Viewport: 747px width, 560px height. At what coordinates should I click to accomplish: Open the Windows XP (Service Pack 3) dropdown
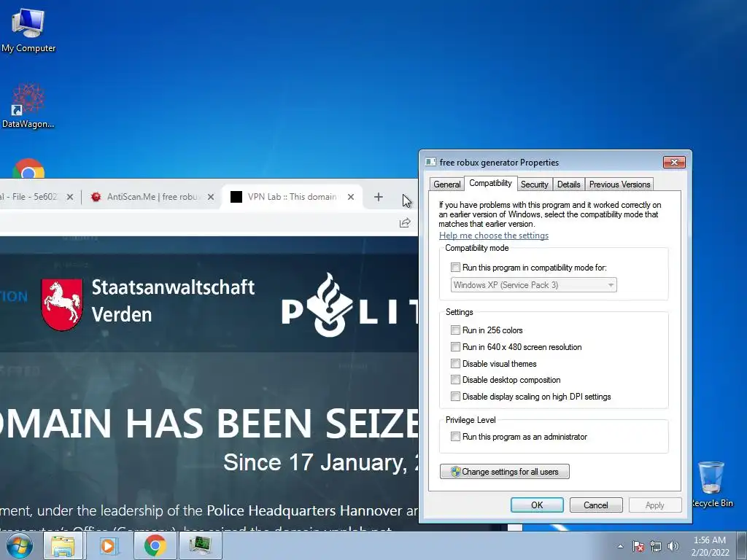533,285
